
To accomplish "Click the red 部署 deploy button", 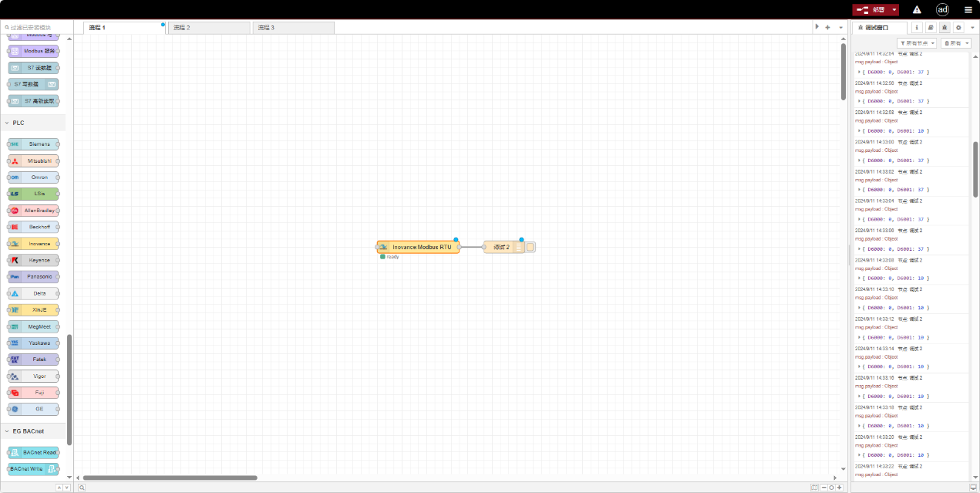I will [871, 10].
